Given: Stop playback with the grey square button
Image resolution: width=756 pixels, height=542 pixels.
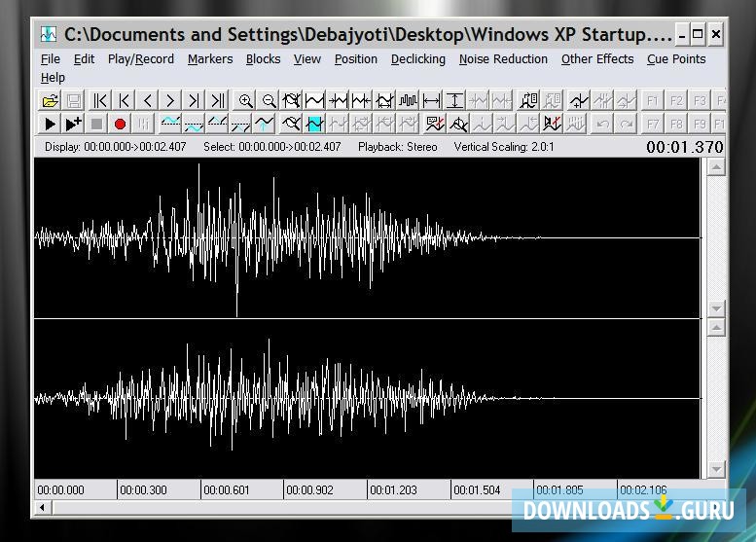Looking at the screenshot, I should click(x=96, y=124).
